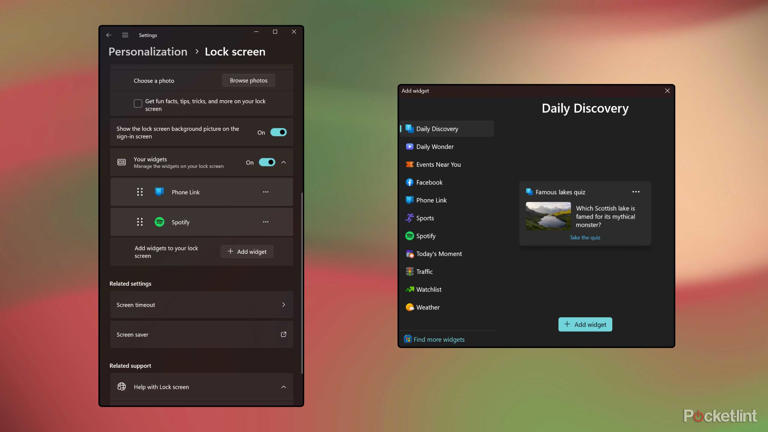The width and height of the screenshot is (768, 432).
Task: Click the back arrow in Settings
Action: point(109,35)
